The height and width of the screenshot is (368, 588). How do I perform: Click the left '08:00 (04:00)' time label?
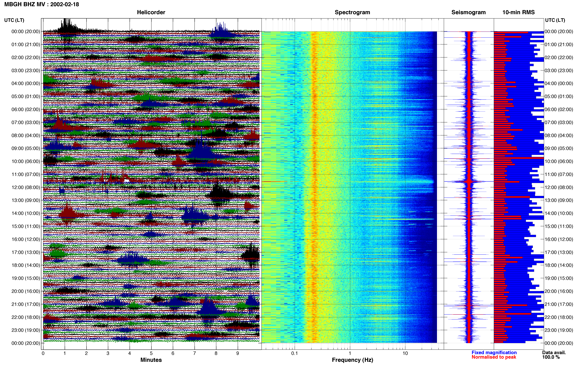click(x=26, y=135)
